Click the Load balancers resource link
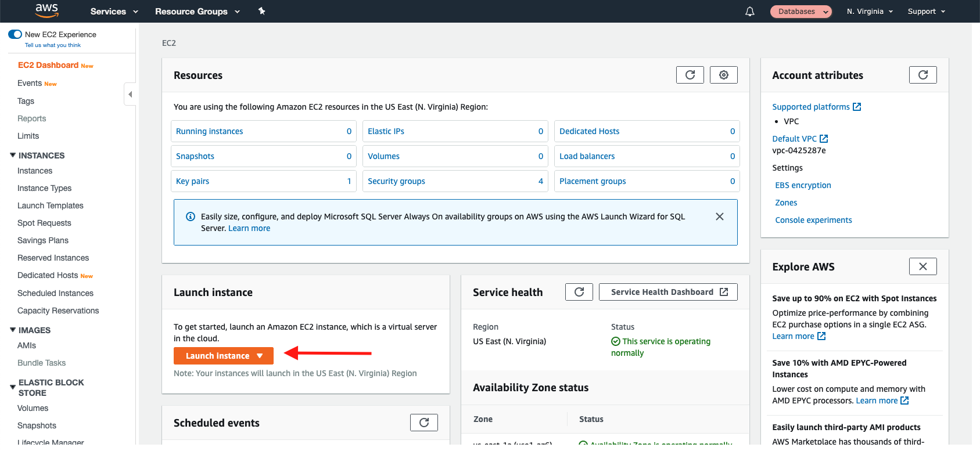 click(x=587, y=156)
